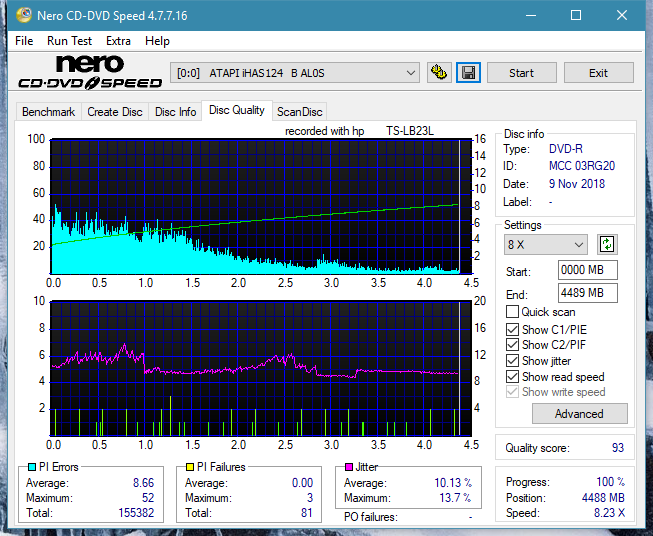Click the Jitter maximum 13.7 %

[x=455, y=498]
